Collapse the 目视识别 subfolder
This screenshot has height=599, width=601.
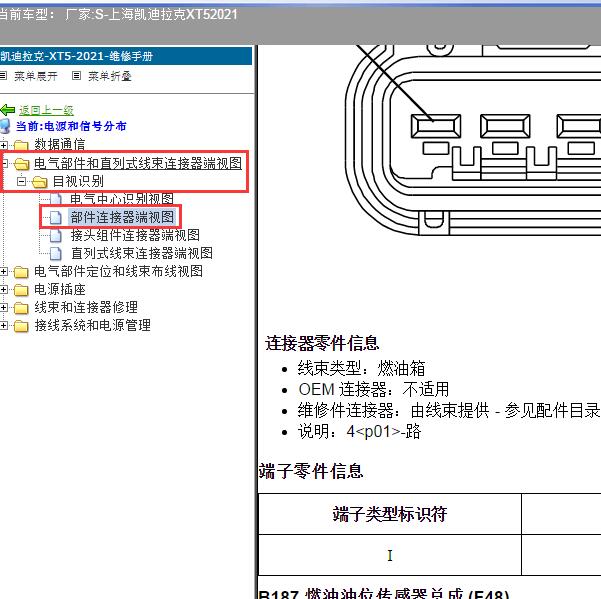[22, 181]
